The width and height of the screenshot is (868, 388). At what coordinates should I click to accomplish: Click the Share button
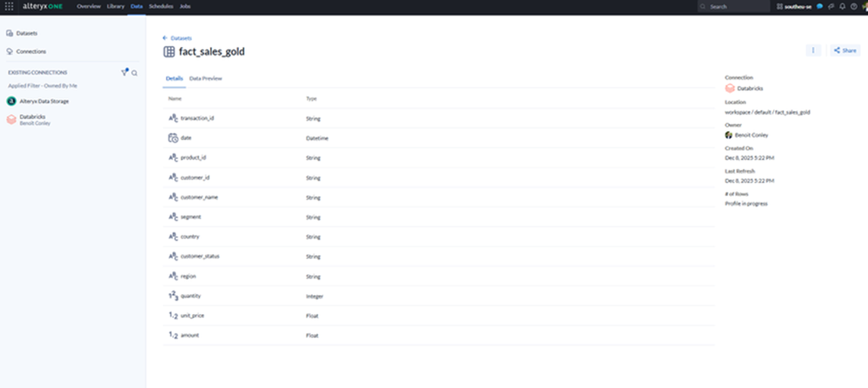point(845,50)
